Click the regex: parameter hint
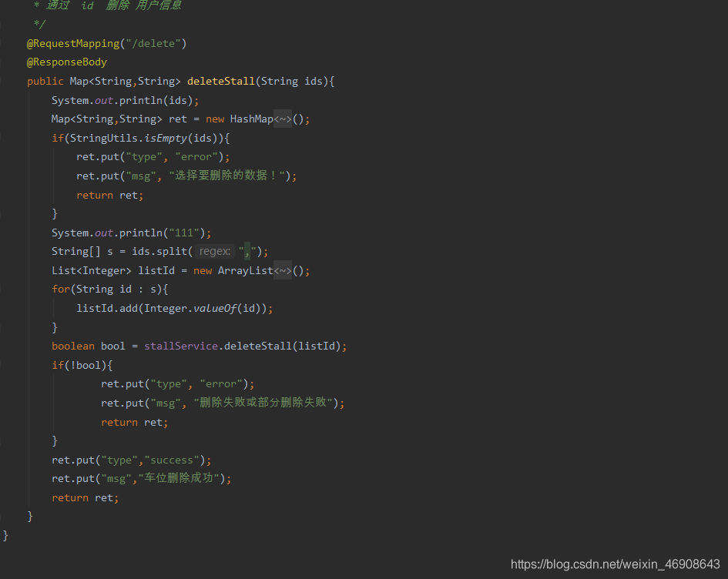Viewport: 728px width, 579px height. click(x=214, y=252)
